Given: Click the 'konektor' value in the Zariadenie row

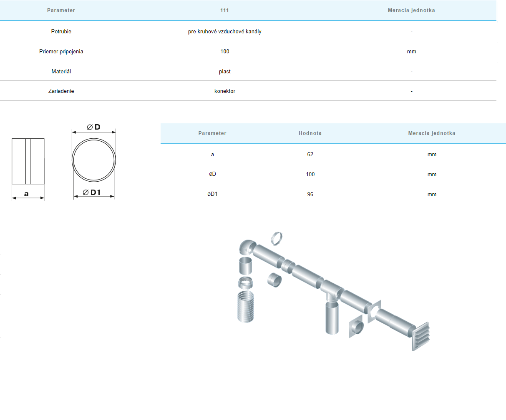Looking at the screenshot, I should point(224,91).
